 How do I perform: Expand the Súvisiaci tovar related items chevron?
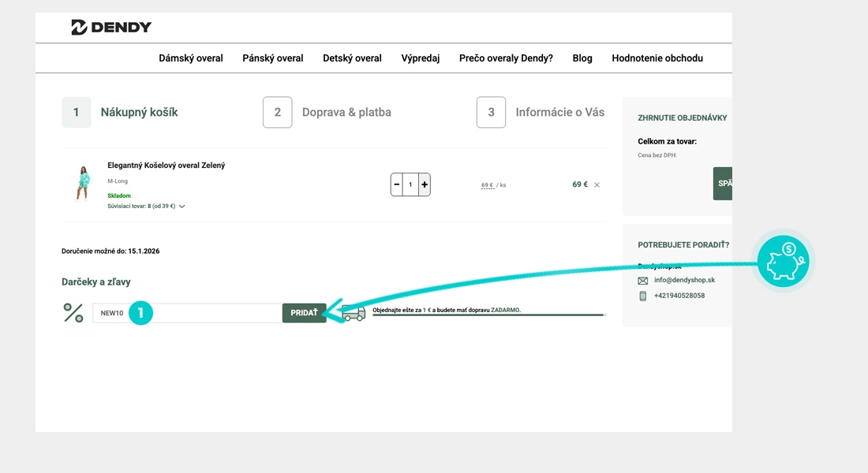182,207
